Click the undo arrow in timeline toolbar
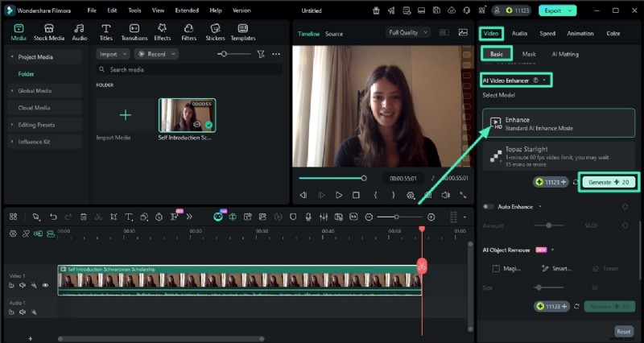The height and width of the screenshot is (343, 644). [x=53, y=217]
